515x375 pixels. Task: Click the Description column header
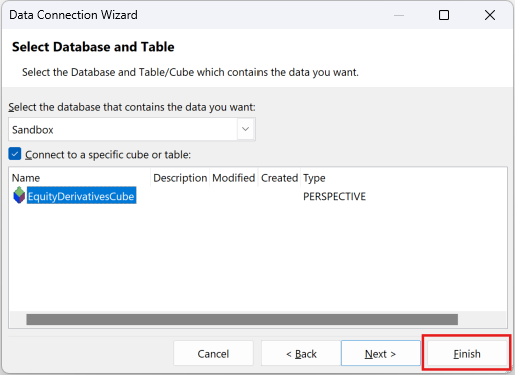(180, 178)
